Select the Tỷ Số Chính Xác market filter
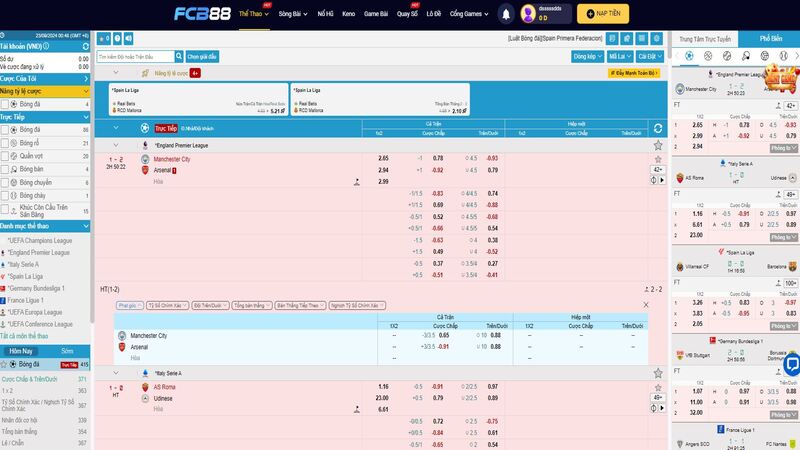Image resolution: width=800 pixels, height=450 pixels. [x=168, y=306]
